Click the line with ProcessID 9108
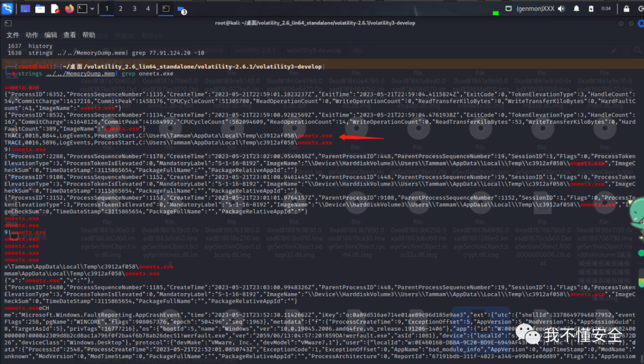Image resolution: width=644 pixels, height=364 pixels. (320, 184)
